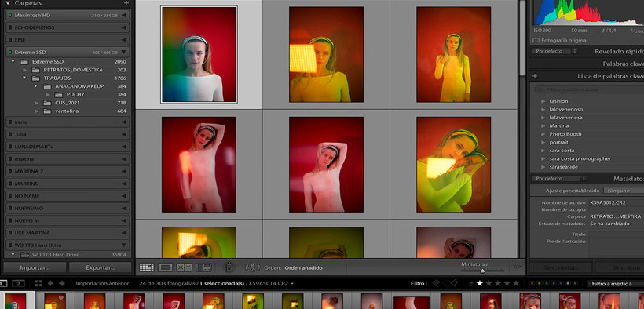The height and width of the screenshot is (309, 644).
Task: Open Ajuste preestablecido Ninguno dropdown
Action: pyautogui.click(x=623, y=191)
